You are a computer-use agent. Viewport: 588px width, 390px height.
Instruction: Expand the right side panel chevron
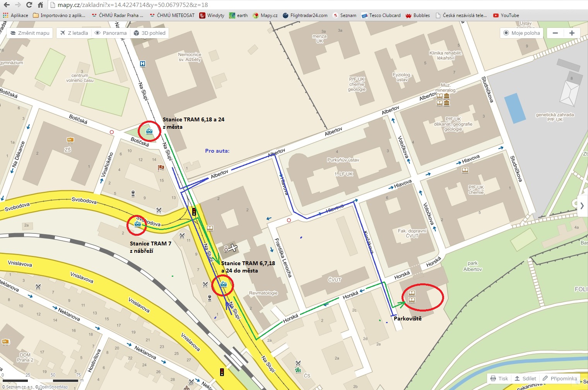click(582, 206)
